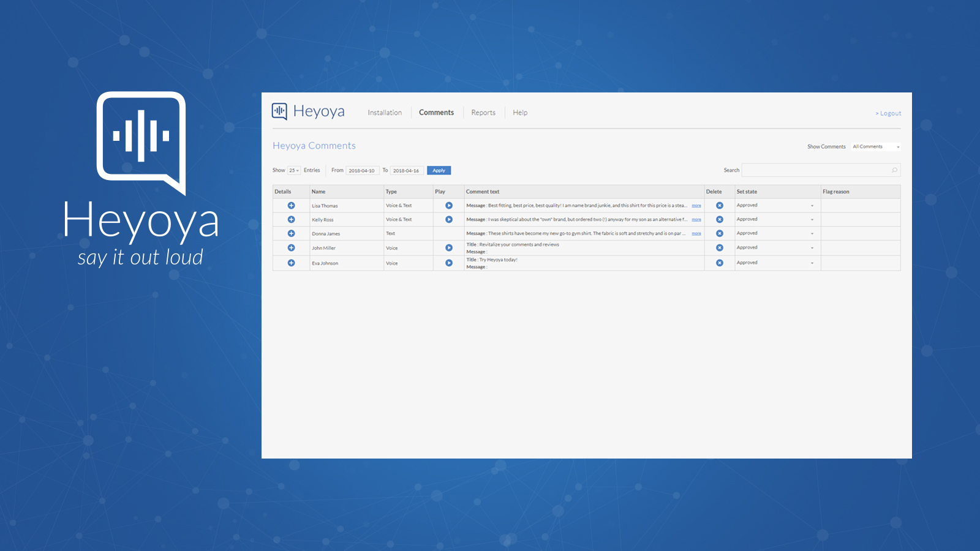
Task: Click 'Try Heyoya today!' title text
Action: coord(499,260)
